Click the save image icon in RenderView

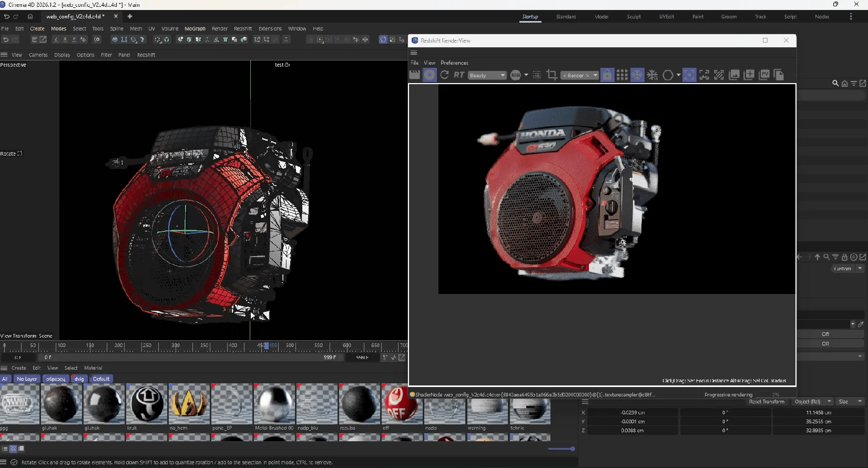pyautogui.click(x=734, y=75)
